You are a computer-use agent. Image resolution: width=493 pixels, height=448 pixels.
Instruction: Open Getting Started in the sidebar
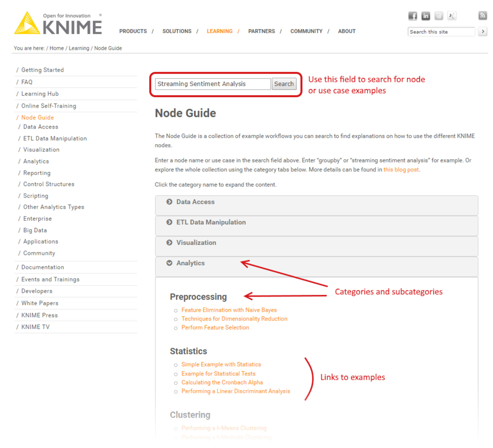point(42,70)
